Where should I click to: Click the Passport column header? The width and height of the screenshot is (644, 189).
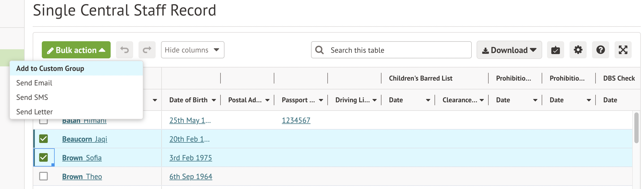298,100
